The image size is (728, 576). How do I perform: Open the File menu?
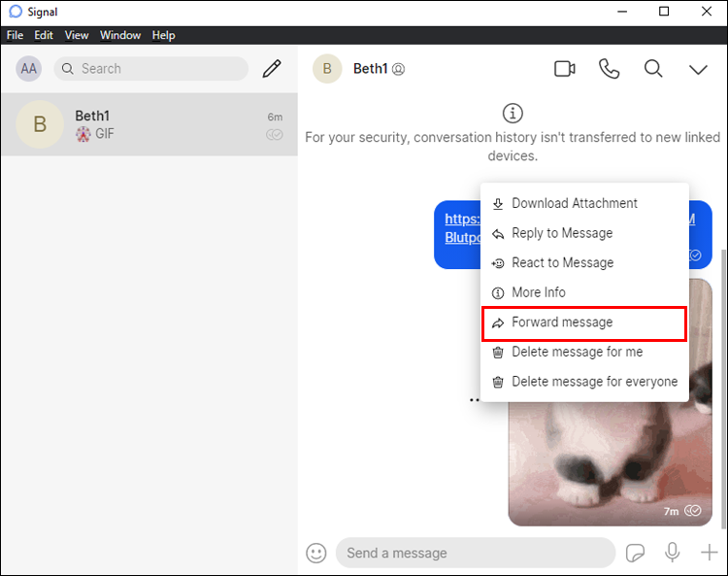click(15, 35)
